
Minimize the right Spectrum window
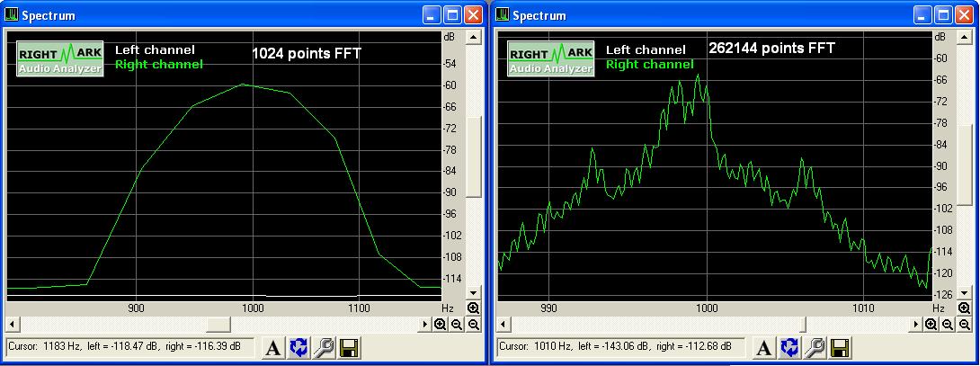pyautogui.click(x=922, y=15)
